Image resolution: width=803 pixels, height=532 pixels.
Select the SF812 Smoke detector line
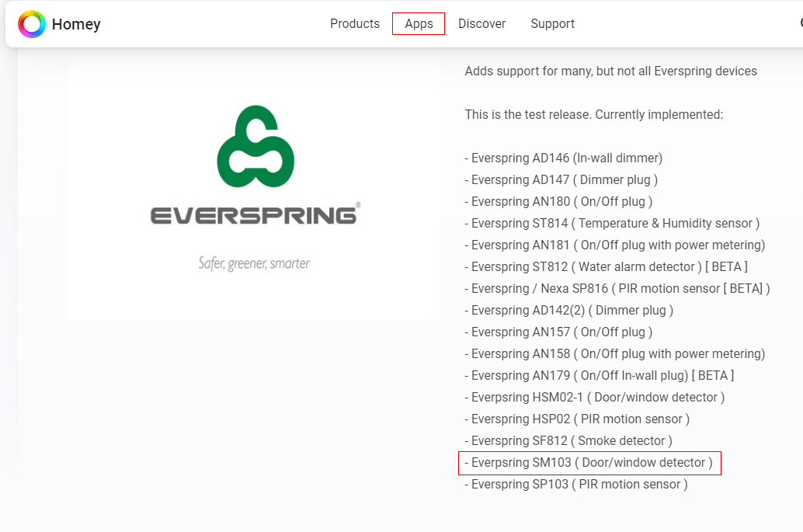tap(568, 441)
